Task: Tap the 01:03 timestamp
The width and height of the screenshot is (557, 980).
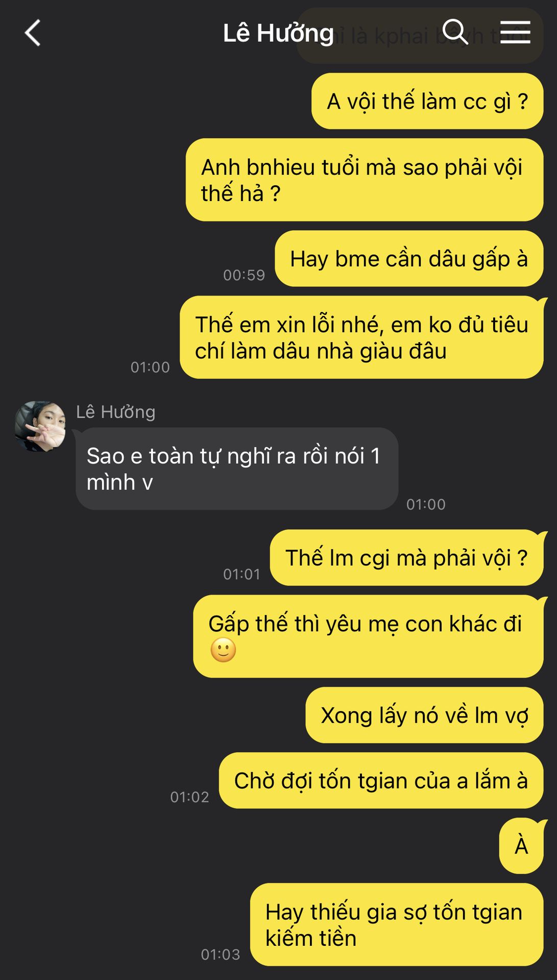Action: click(221, 954)
